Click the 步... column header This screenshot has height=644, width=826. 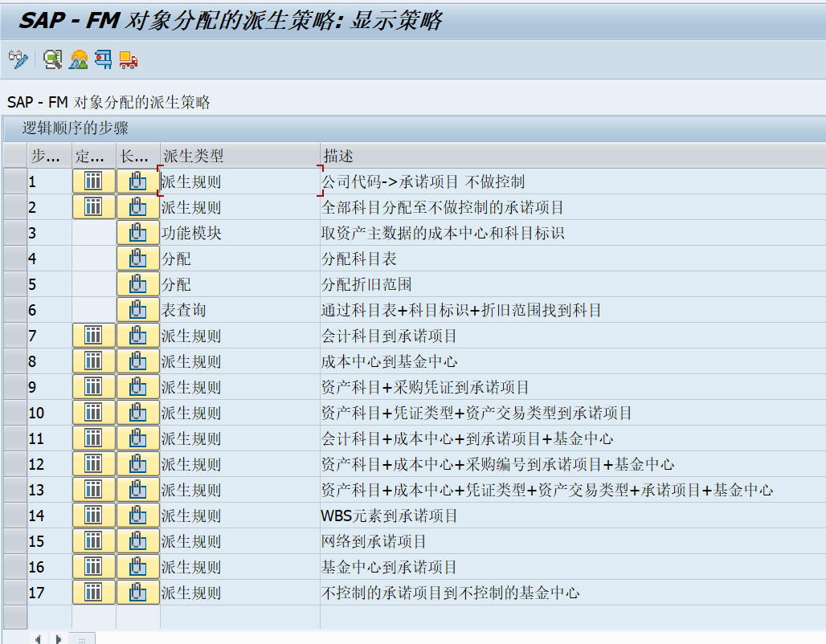(50, 156)
